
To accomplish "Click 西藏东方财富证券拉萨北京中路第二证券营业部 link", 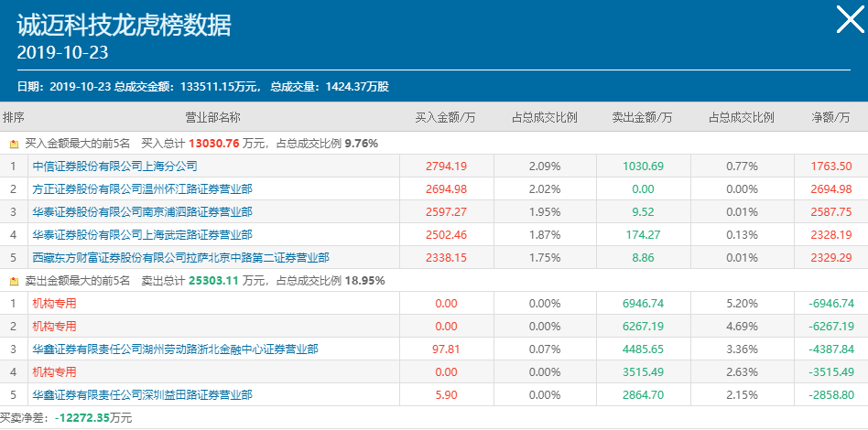I will 180,258.
